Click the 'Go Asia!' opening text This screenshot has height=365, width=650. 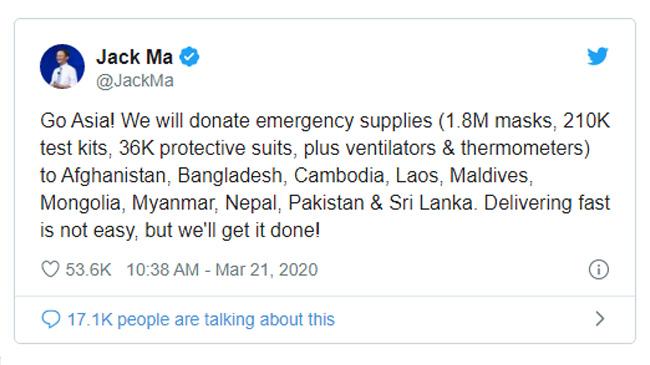77,121
